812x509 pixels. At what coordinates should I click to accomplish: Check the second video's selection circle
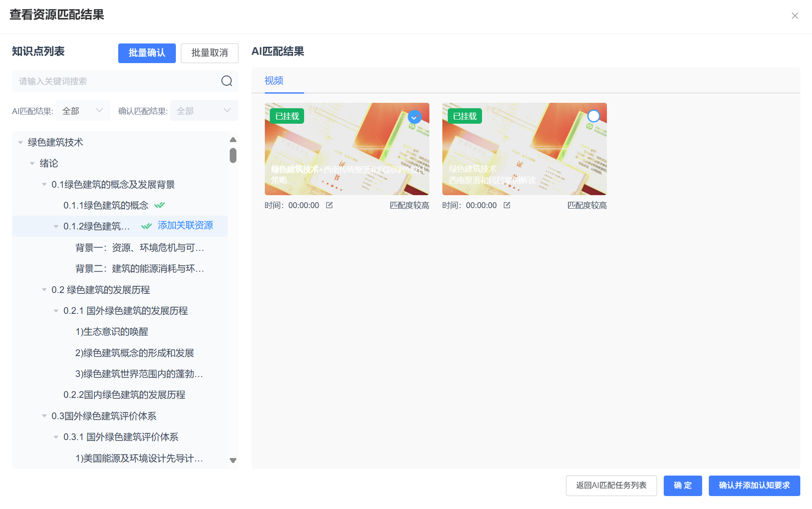tap(593, 116)
